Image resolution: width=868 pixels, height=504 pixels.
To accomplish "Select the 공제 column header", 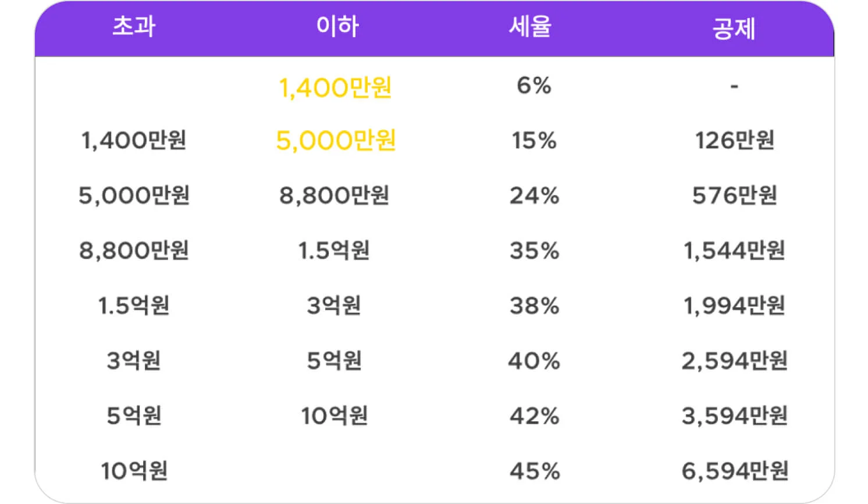I will (x=734, y=29).
